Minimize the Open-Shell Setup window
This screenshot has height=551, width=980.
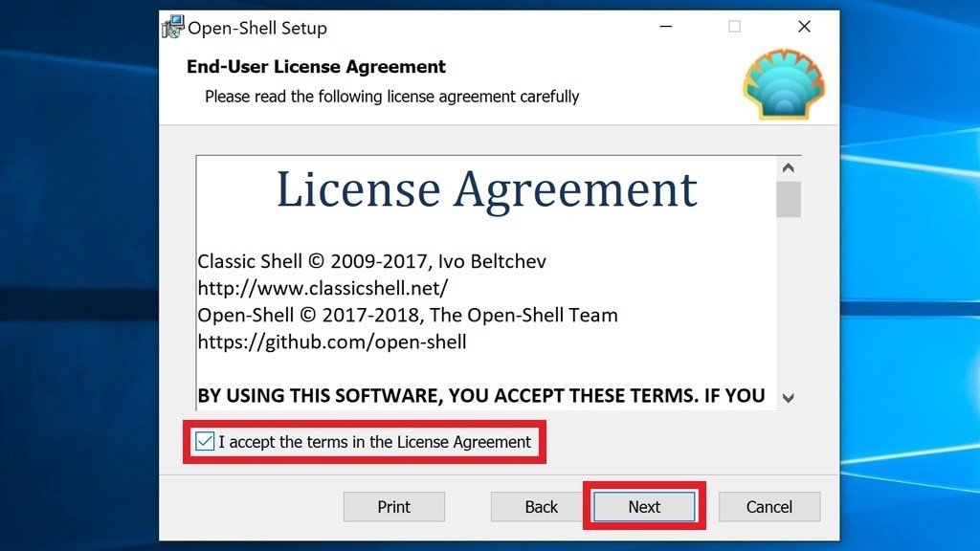click(665, 27)
